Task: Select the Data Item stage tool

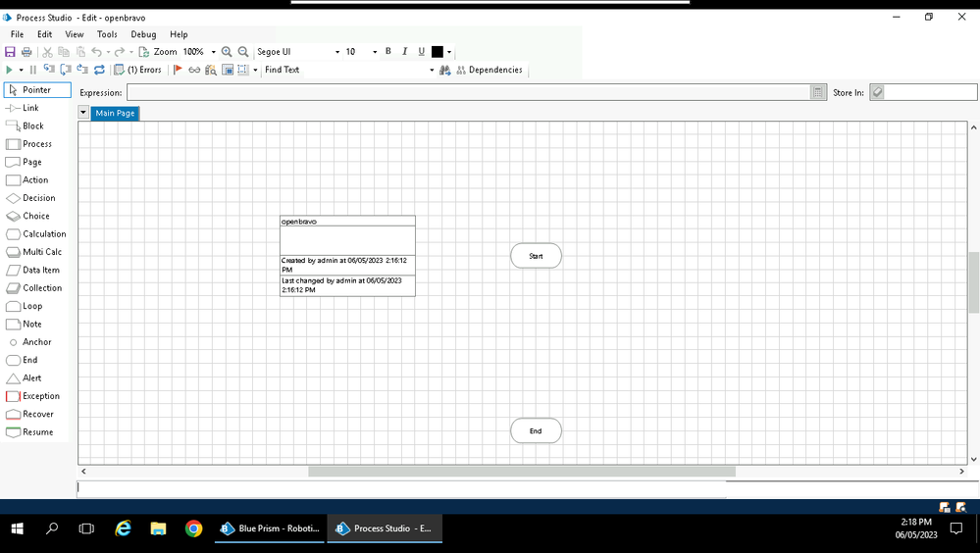Action: 37,270
